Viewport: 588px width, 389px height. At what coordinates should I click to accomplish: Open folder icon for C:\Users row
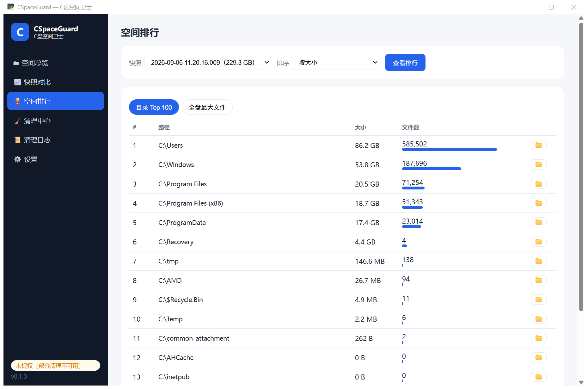(538, 145)
